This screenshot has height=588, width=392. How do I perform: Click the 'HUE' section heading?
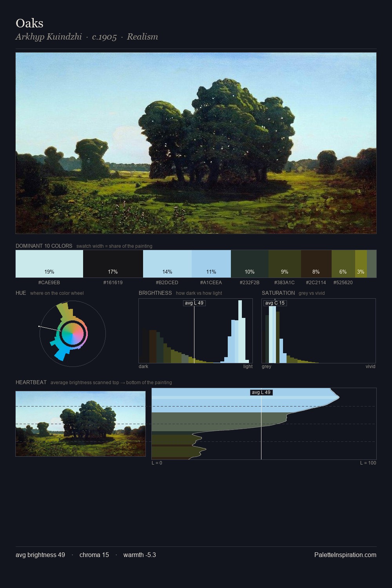[21, 293]
